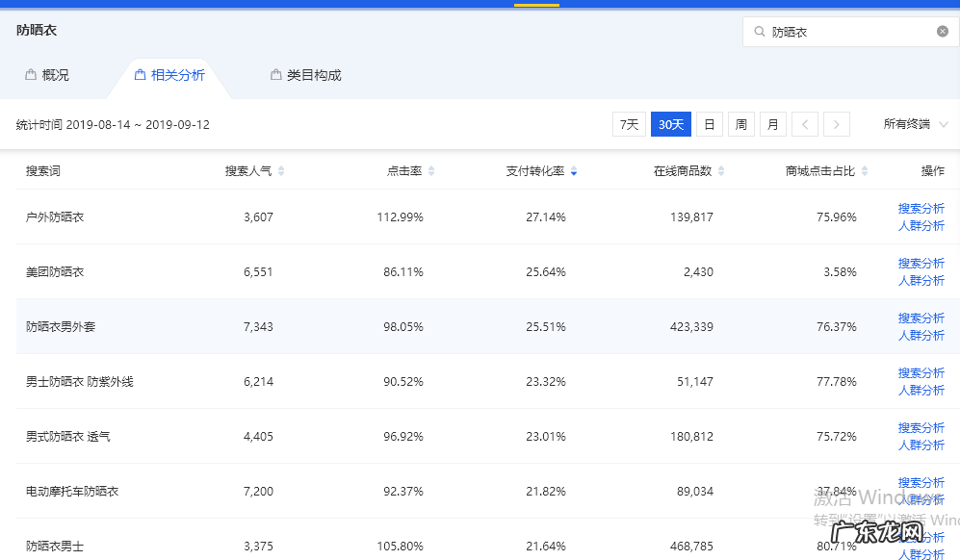Switch to 周 weekly statistics

[x=740, y=124]
